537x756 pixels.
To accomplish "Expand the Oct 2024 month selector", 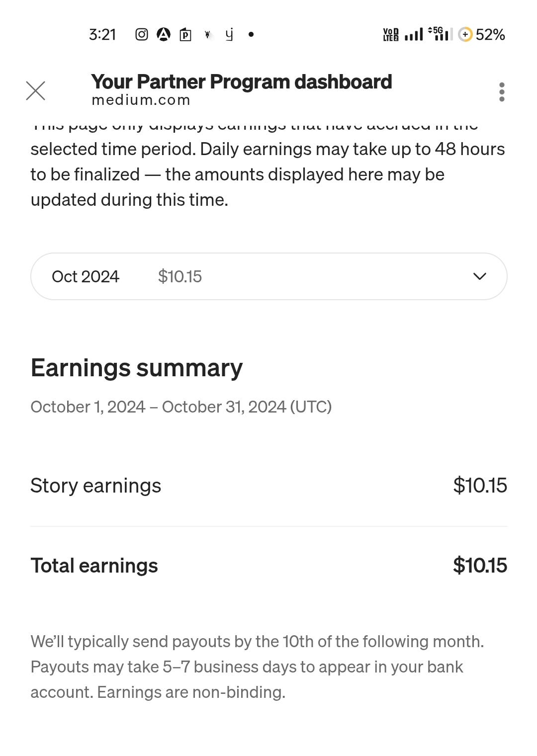I will tap(268, 276).
